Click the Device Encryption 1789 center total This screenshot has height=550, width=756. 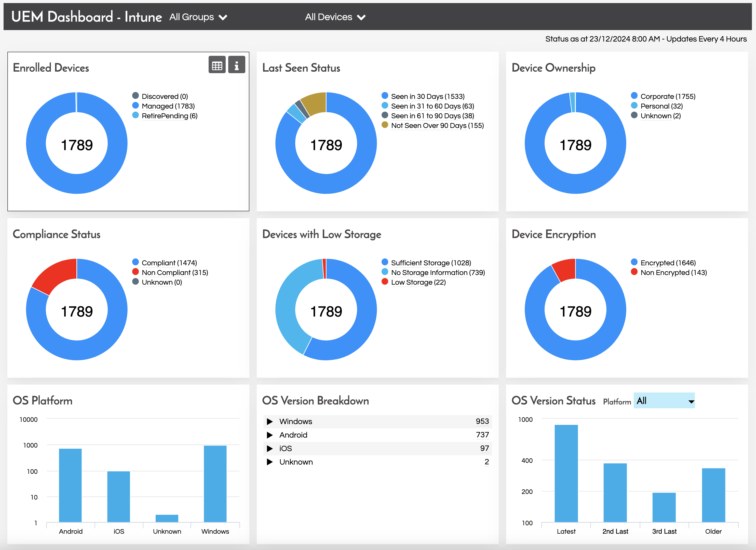click(575, 311)
